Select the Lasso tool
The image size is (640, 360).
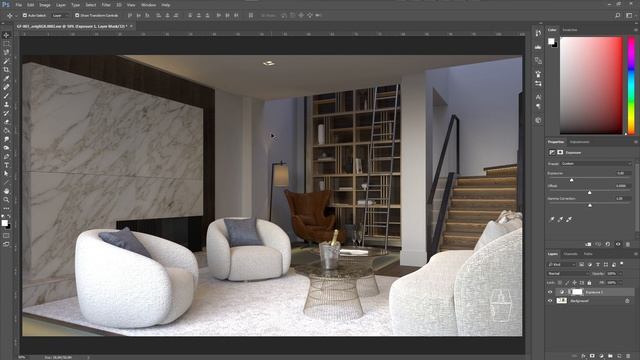tap(6, 53)
